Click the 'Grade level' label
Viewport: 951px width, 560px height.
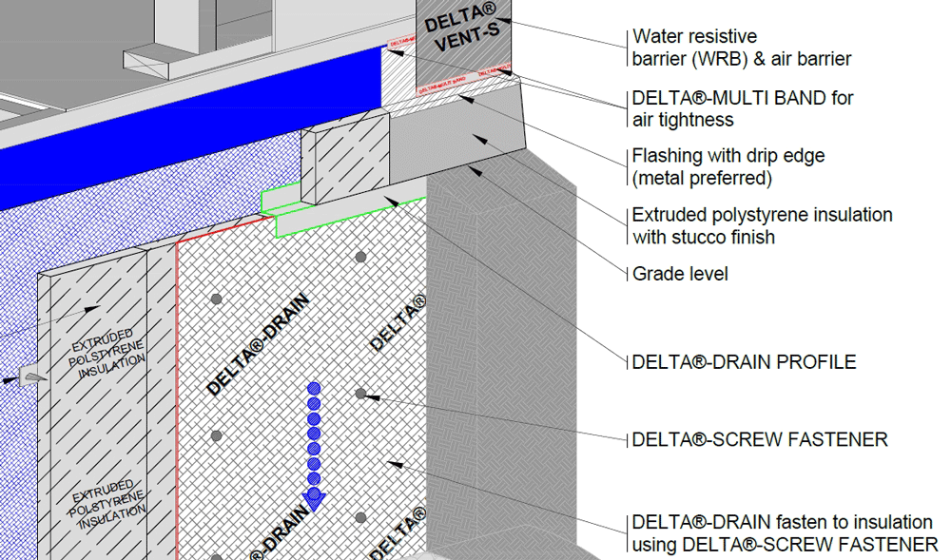(679, 274)
